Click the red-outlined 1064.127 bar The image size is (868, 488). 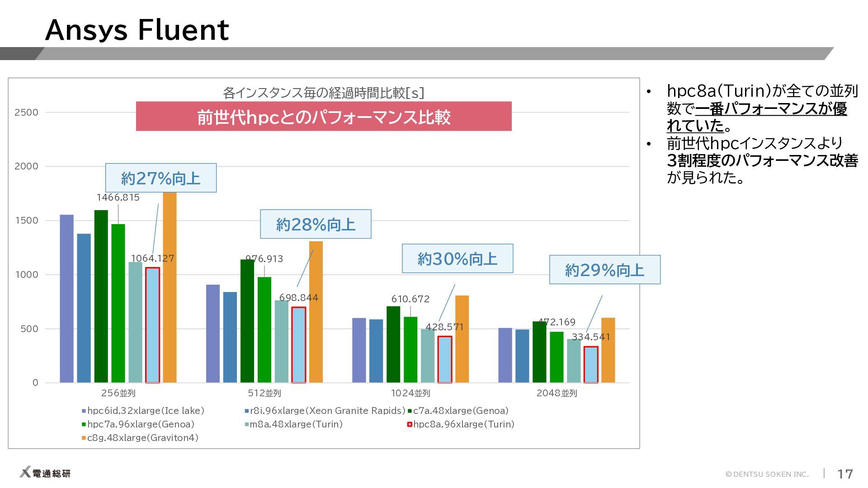152,325
